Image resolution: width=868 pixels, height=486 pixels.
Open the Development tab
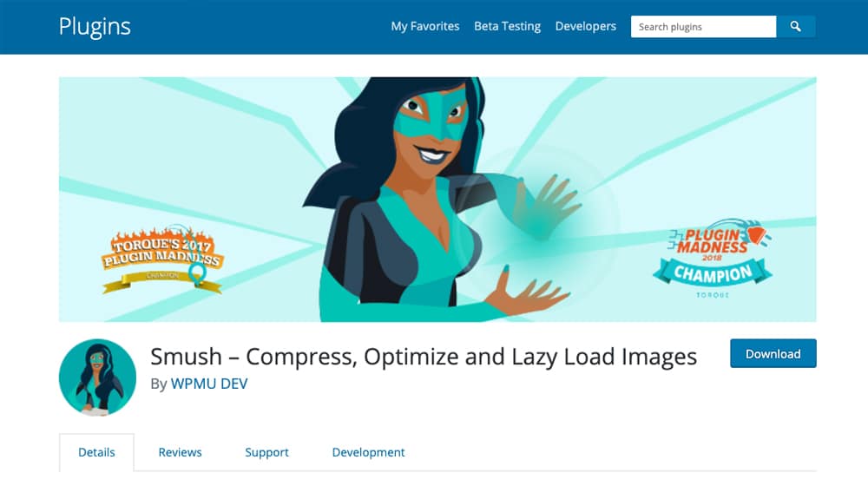point(368,452)
